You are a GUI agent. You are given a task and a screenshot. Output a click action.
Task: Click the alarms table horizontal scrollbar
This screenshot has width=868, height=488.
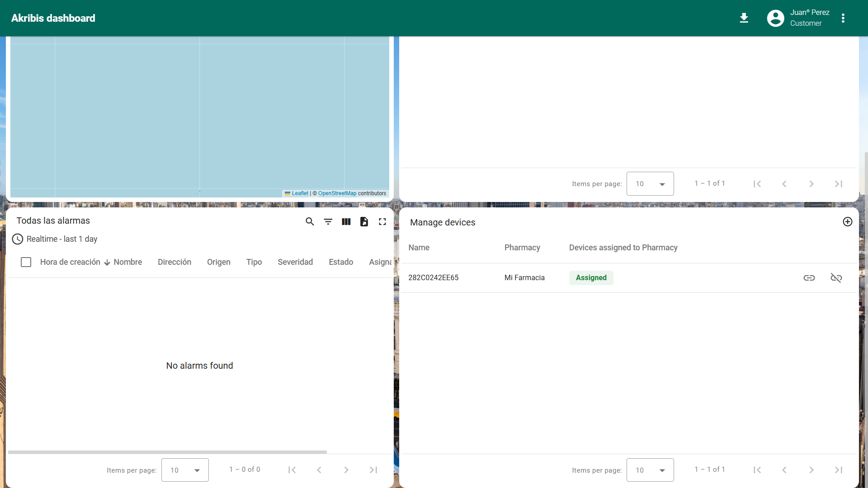click(x=167, y=452)
